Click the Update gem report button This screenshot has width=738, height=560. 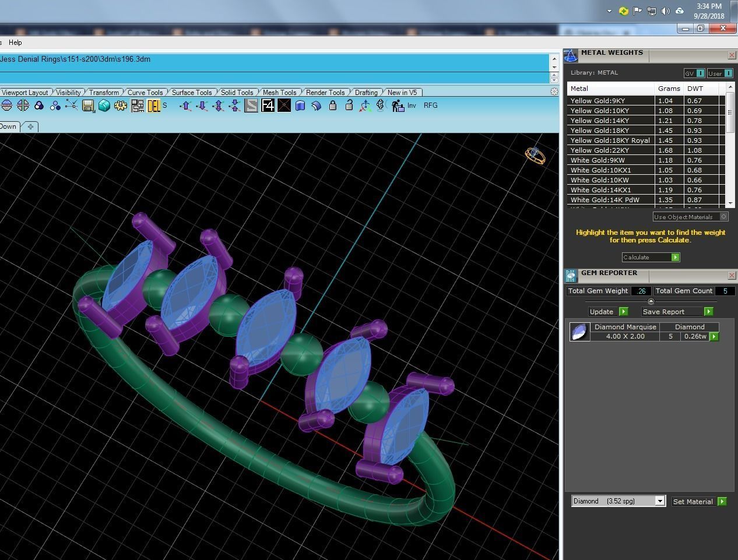(607, 311)
